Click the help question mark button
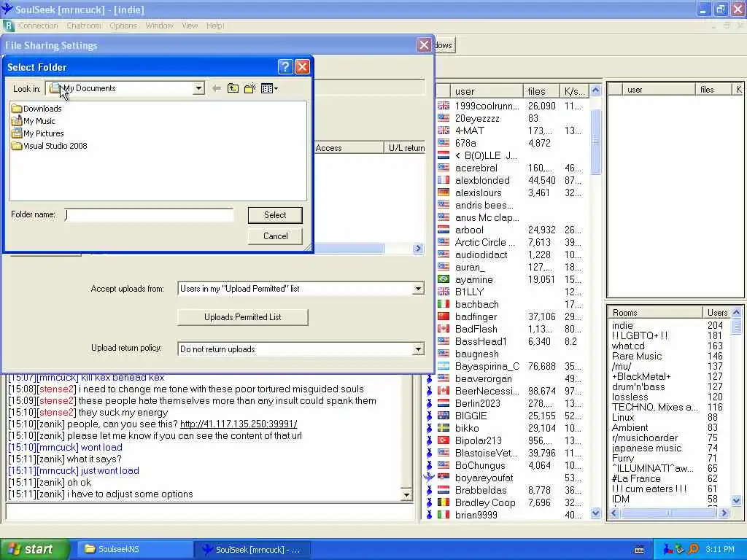This screenshot has width=747, height=560. coord(285,66)
